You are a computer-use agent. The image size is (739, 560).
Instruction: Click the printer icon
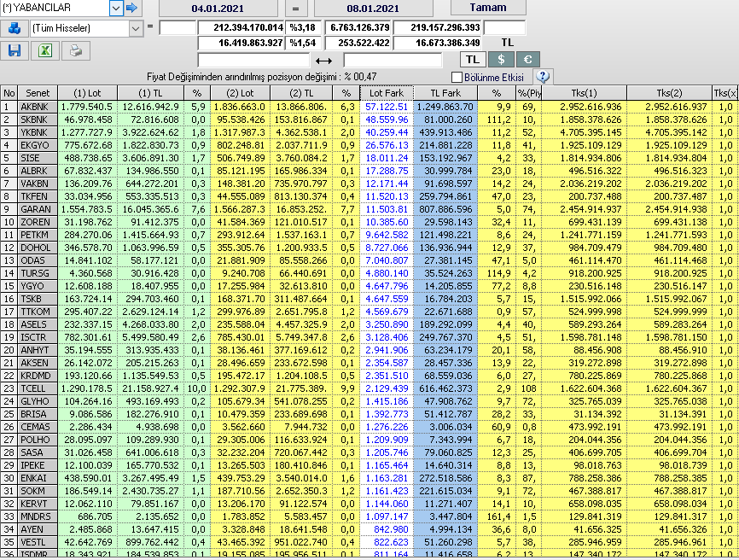(x=76, y=51)
